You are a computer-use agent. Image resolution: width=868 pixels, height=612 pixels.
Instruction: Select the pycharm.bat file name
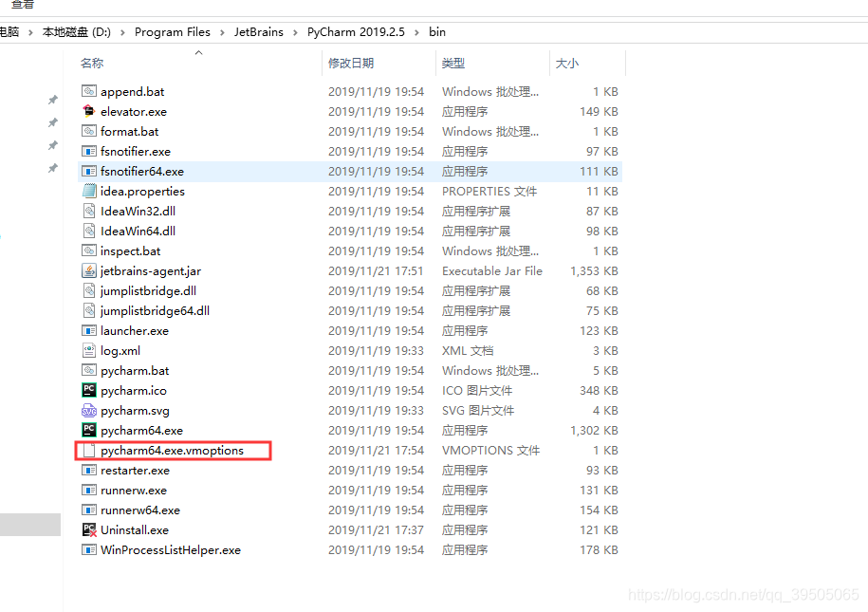click(135, 371)
